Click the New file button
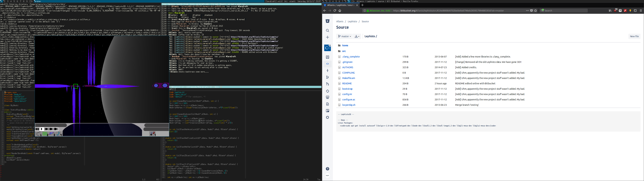 [634, 36]
